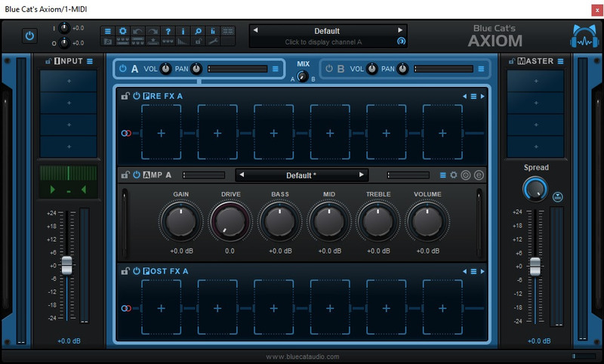Enable channel B power button
This screenshot has width=604, height=364.
pyautogui.click(x=328, y=69)
